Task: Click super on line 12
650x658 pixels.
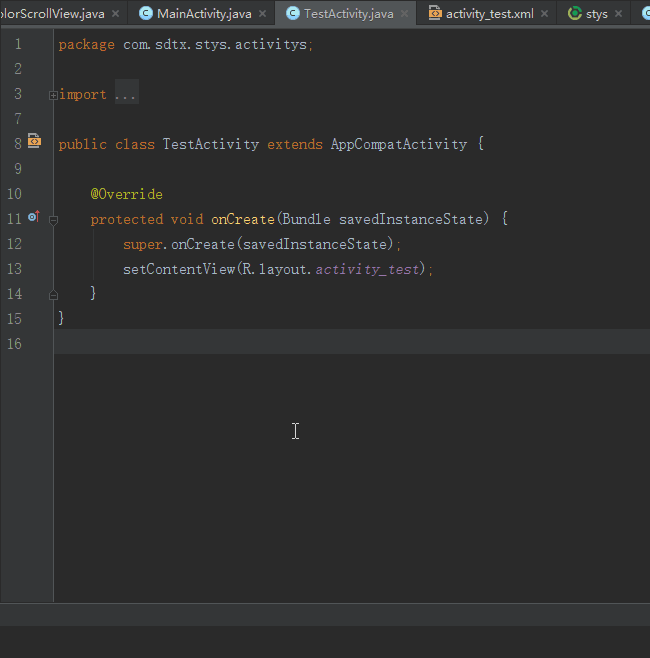Action: (x=143, y=245)
